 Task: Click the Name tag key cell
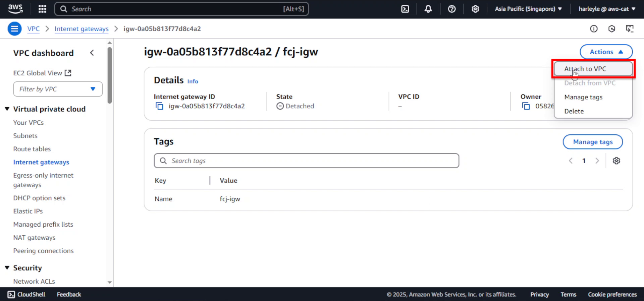click(163, 199)
